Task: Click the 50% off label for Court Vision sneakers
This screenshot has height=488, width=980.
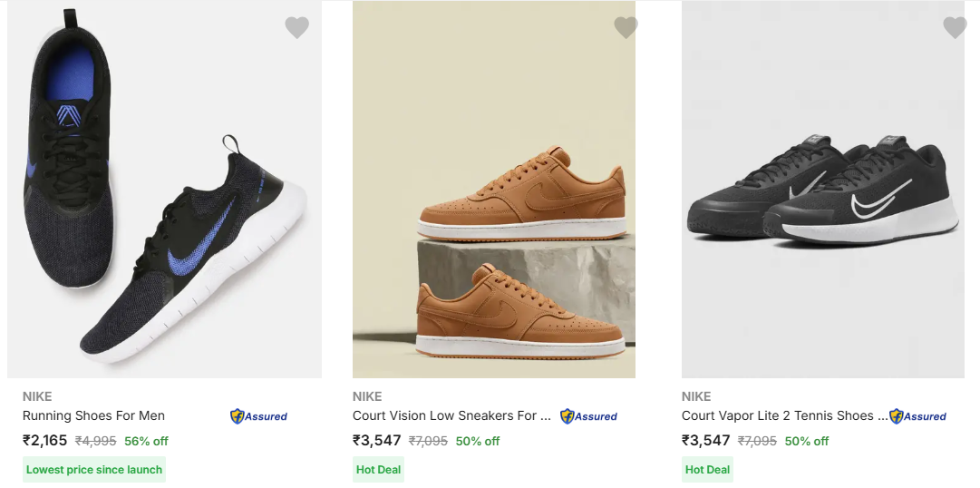Action: coord(478,442)
